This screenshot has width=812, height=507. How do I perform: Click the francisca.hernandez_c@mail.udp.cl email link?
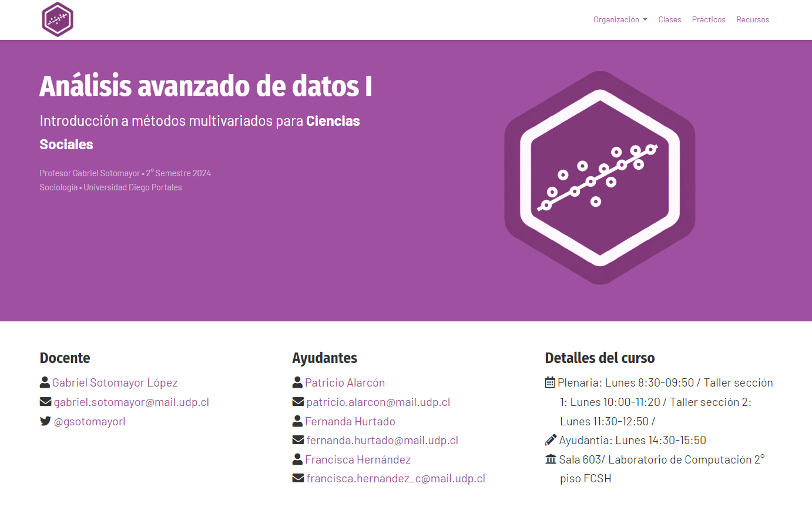click(x=395, y=478)
